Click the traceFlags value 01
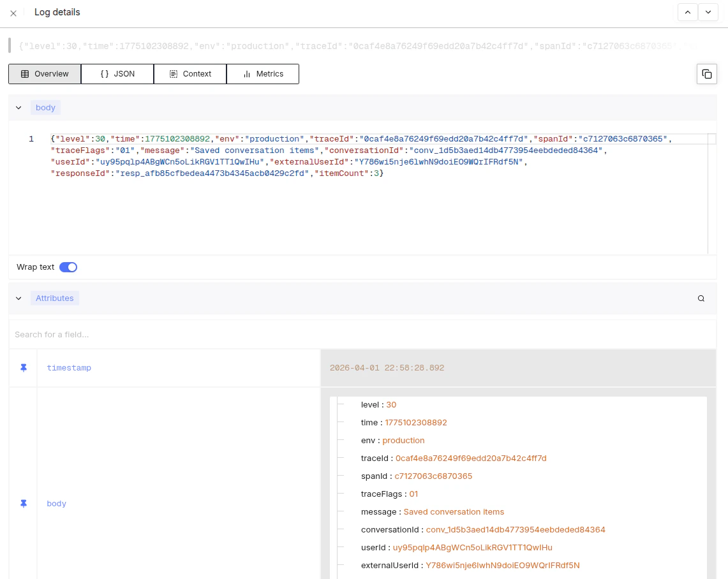The image size is (728, 579). tap(413, 494)
